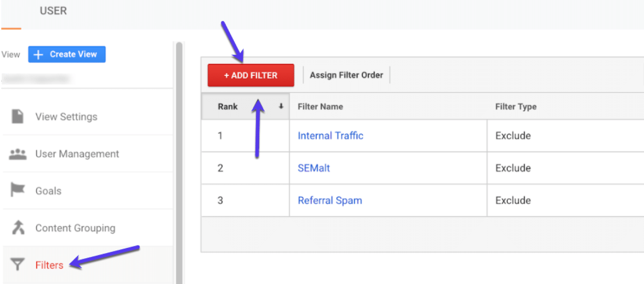Open the Referral Spam filter
This screenshot has width=644, height=284.
tap(329, 200)
